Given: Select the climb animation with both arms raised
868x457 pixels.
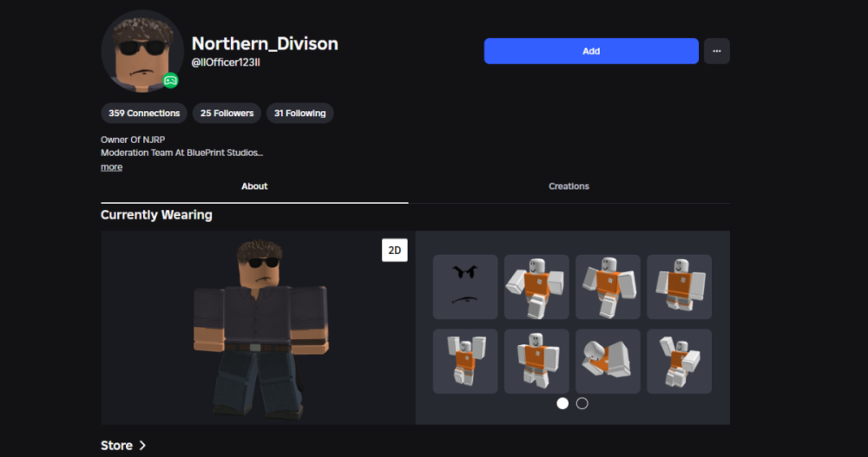Looking at the screenshot, I should point(465,361).
